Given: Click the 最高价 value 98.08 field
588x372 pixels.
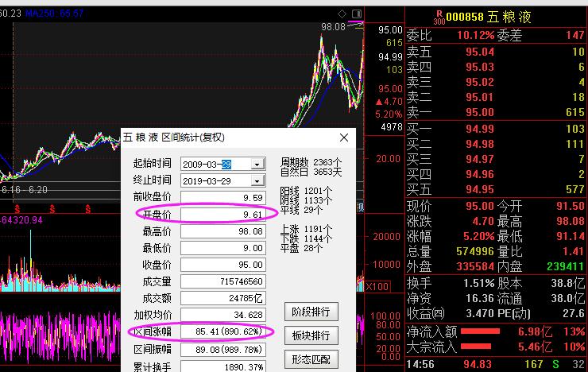Looking at the screenshot, I should pos(223,231).
